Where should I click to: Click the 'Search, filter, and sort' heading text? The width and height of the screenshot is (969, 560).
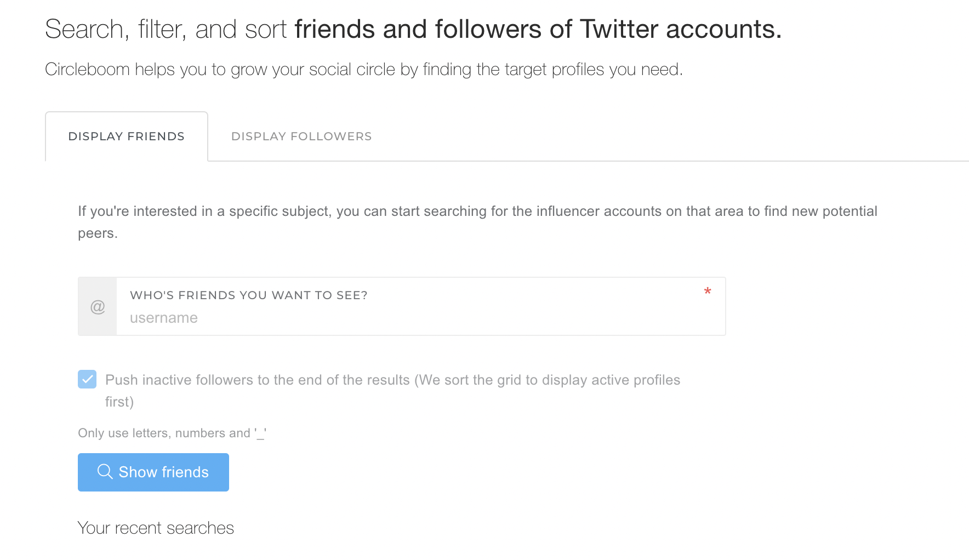point(166,29)
